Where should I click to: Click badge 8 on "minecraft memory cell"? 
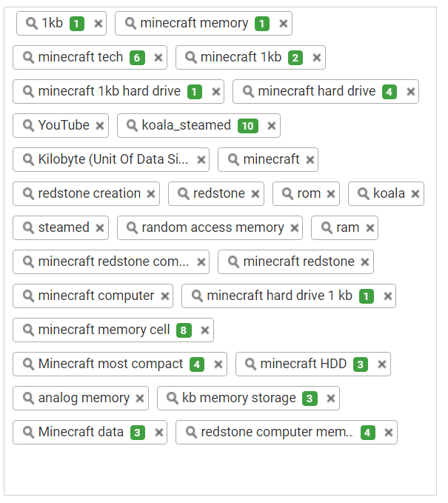184,330
